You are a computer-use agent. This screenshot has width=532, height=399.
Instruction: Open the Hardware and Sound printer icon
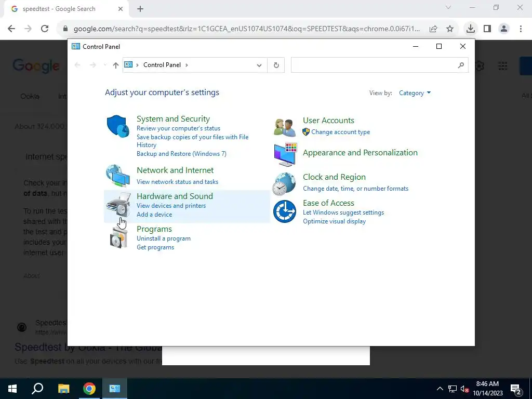coord(118,205)
